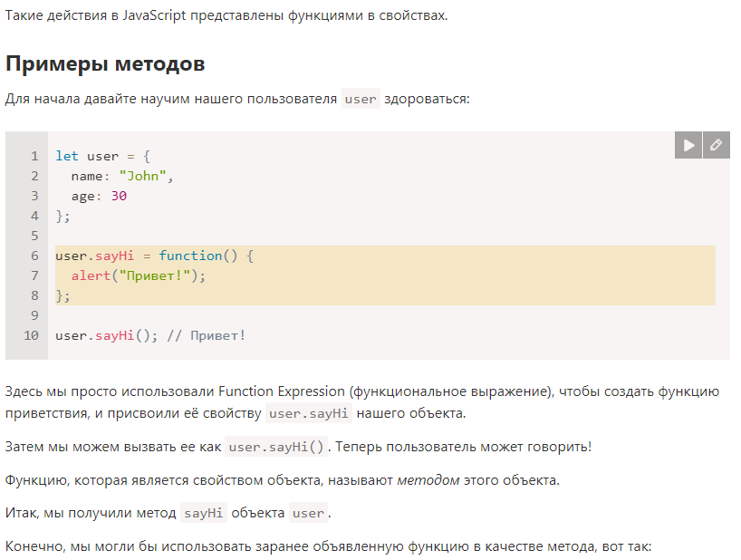Click the code line "age: 30"
Viewport: 741px width, 560px height.
99,196
